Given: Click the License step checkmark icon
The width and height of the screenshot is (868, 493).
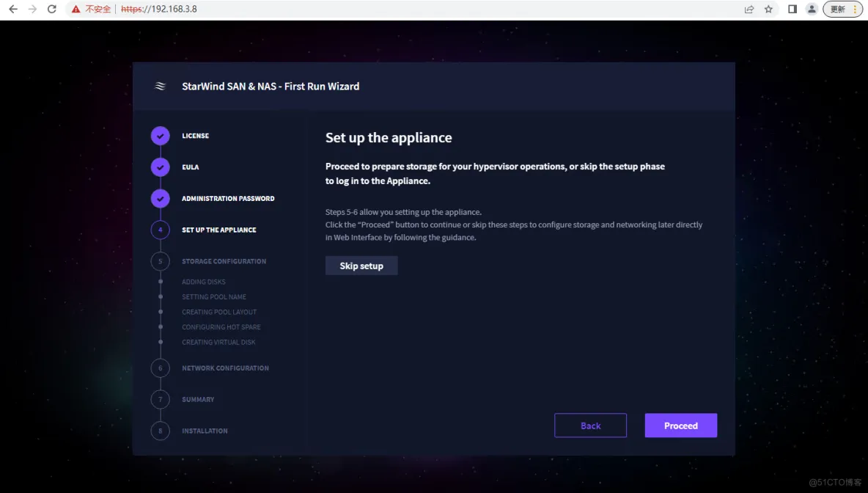Looking at the screenshot, I should pos(161,136).
